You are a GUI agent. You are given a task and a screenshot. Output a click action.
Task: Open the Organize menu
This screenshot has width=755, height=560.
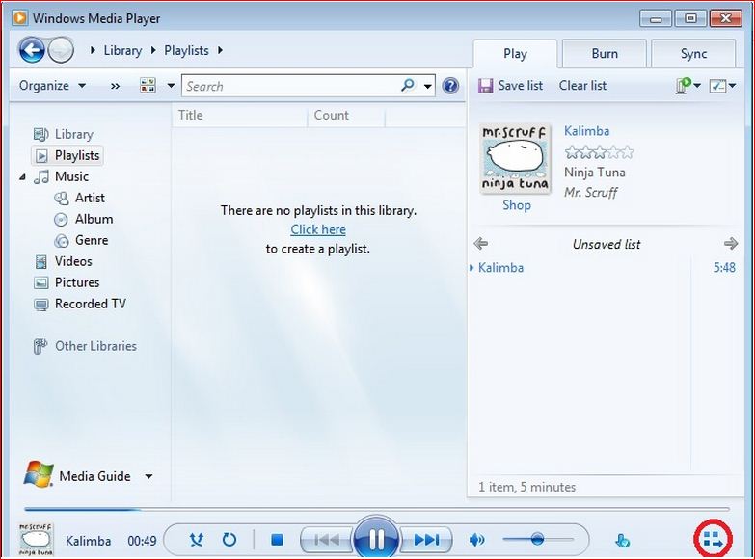[52, 86]
